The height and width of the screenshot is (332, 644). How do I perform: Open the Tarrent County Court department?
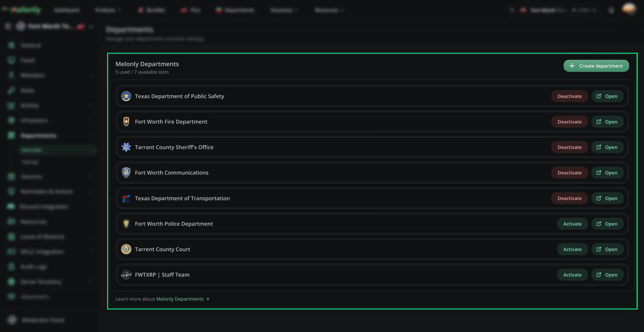[607, 249]
